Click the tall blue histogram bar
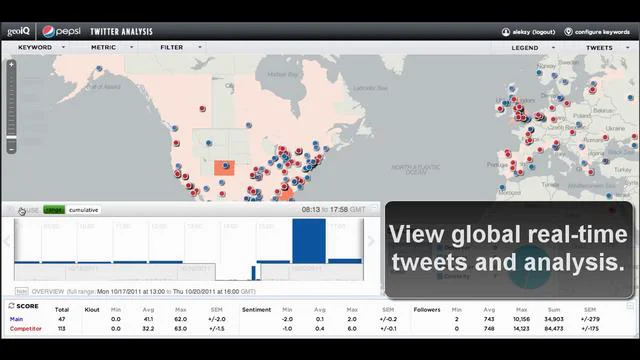The image size is (640, 360). click(x=309, y=241)
